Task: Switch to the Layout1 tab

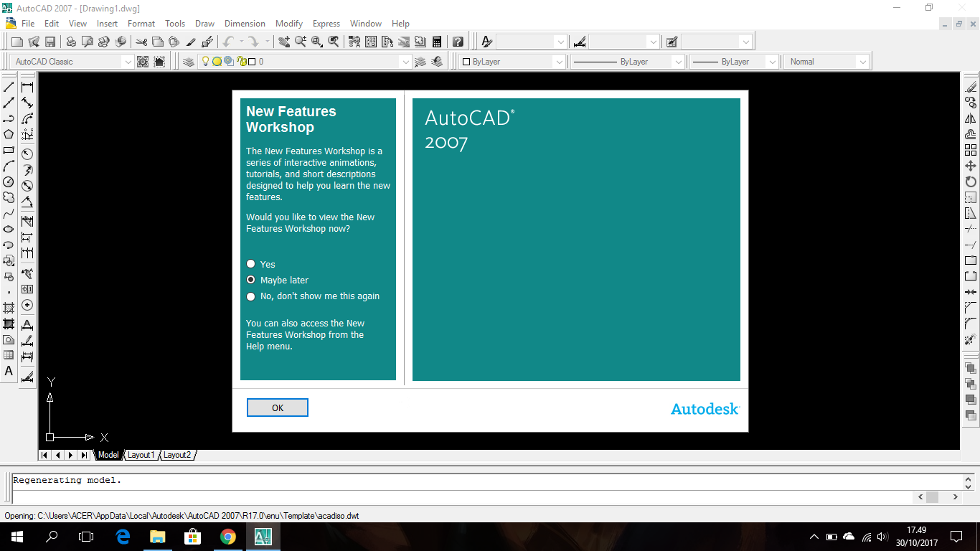Action: pos(141,455)
